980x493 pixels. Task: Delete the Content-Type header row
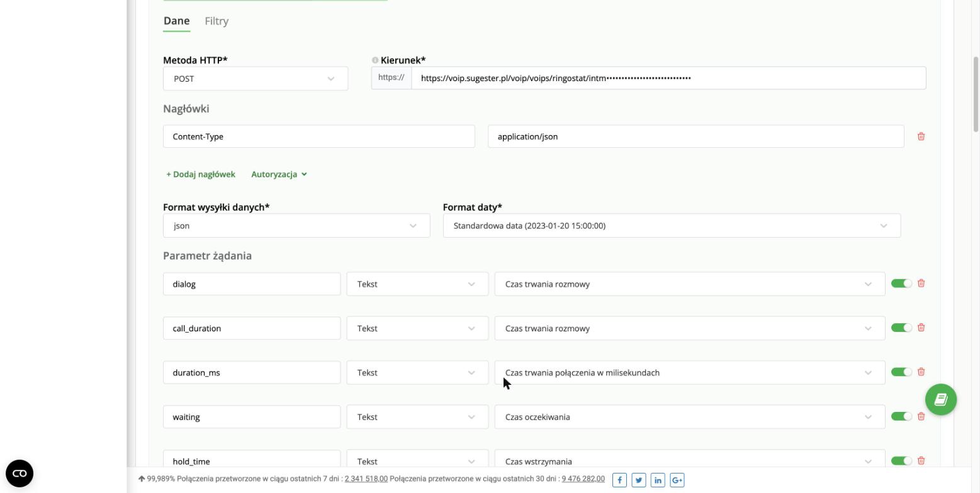coord(921,136)
